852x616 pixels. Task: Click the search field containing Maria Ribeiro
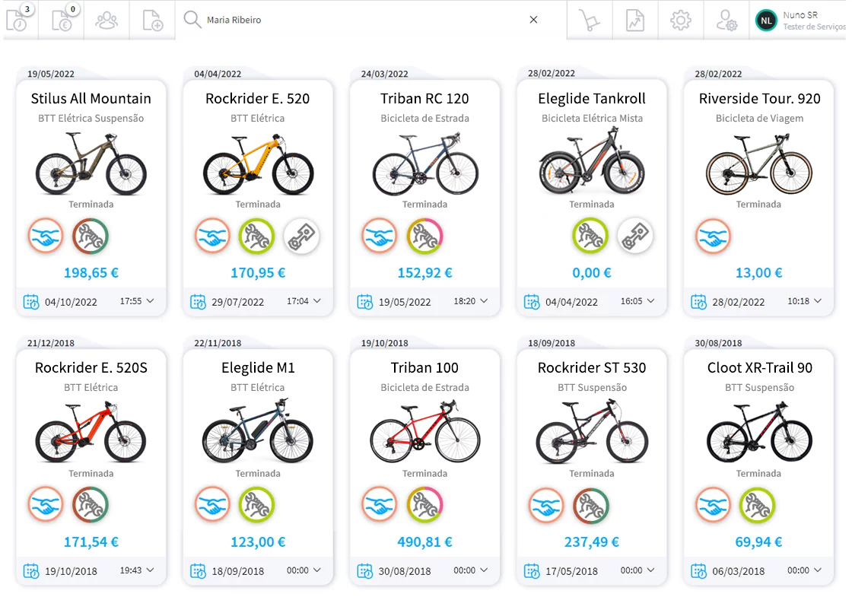358,20
